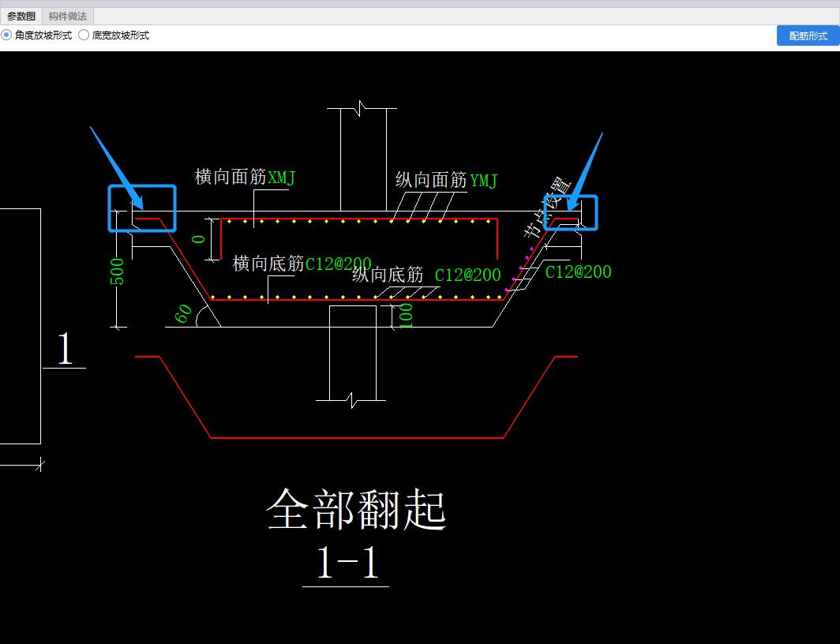This screenshot has width=840, height=644.
Task: Click the 纵向面筋 label
Action: (x=431, y=179)
